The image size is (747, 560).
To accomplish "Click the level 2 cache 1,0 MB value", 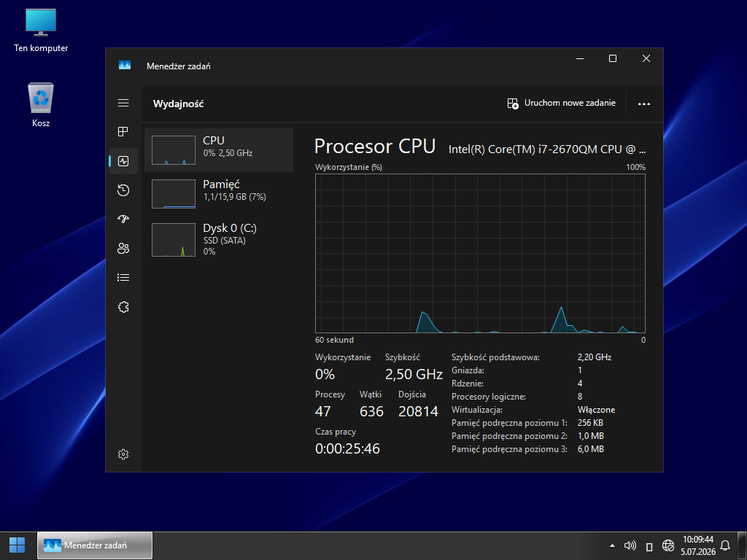I will click(x=591, y=436).
